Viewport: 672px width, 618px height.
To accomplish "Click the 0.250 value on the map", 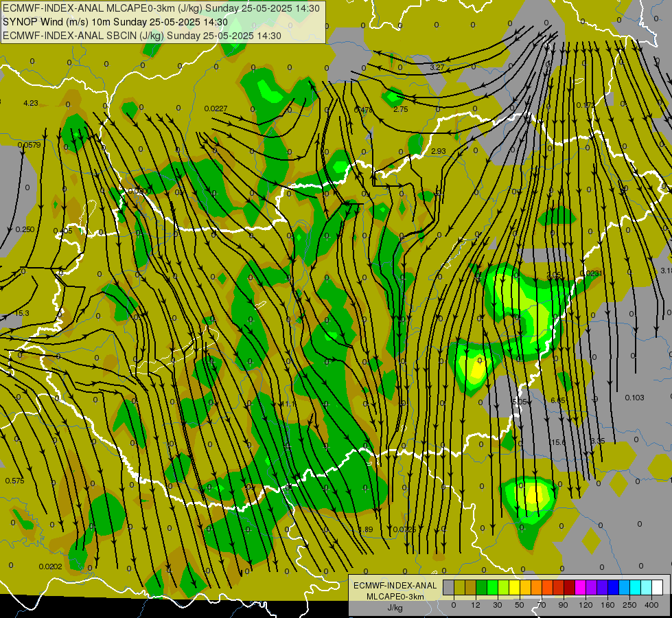I will click(x=25, y=229).
